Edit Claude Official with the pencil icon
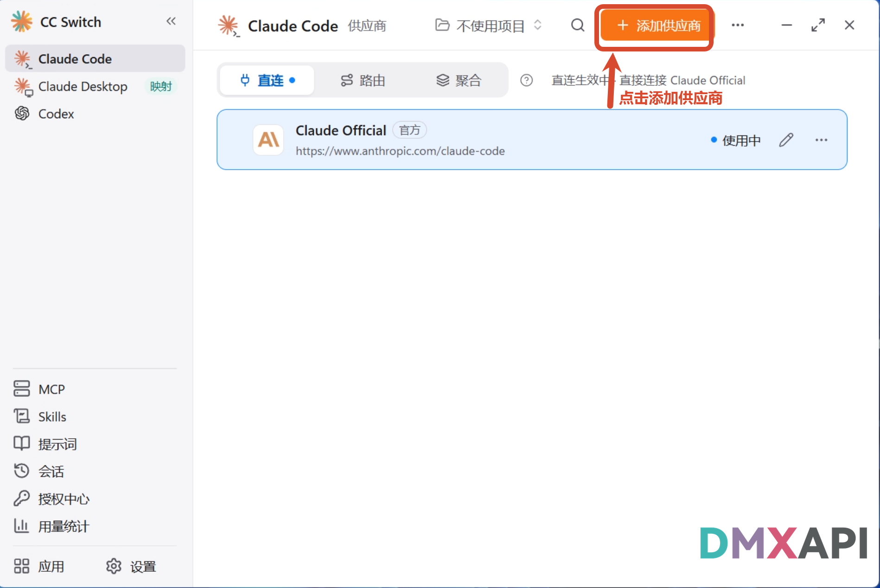 tap(786, 140)
